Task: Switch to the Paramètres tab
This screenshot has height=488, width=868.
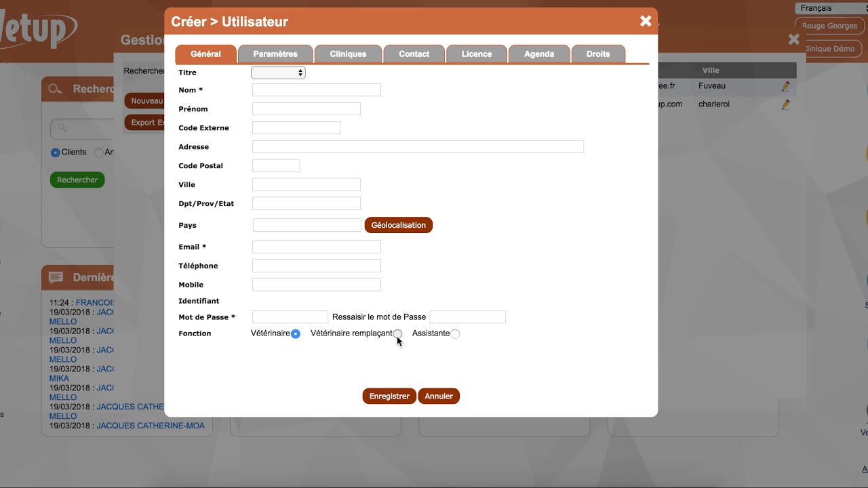Action: 275,54
